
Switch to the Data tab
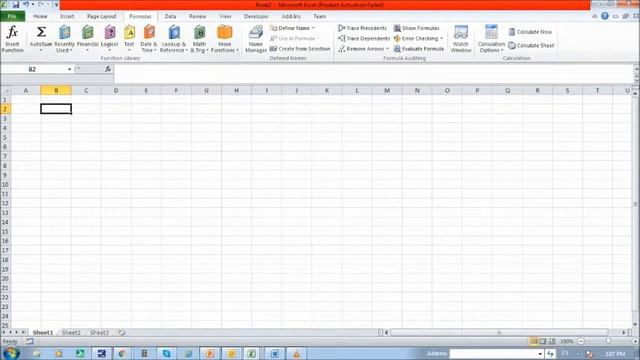click(170, 16)
